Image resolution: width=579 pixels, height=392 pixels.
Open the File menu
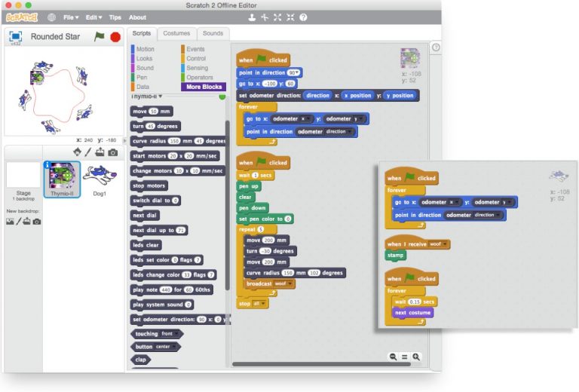click(71, 17)
